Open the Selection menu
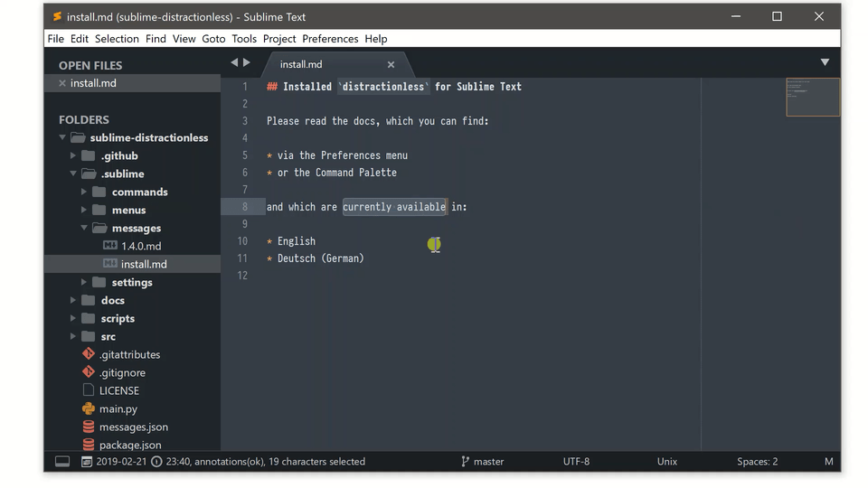The width and height of the screenshot is (868, 488). point(117,39)
